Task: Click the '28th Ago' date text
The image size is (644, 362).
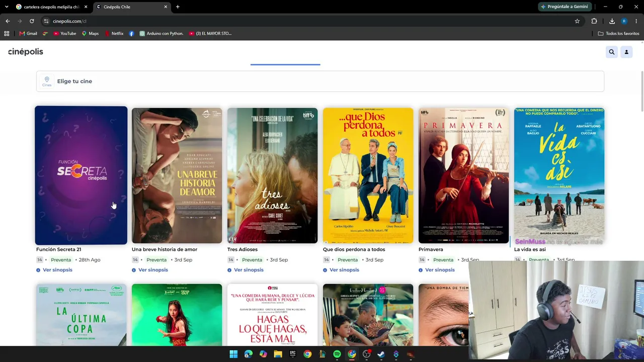Action: (90, 260)
